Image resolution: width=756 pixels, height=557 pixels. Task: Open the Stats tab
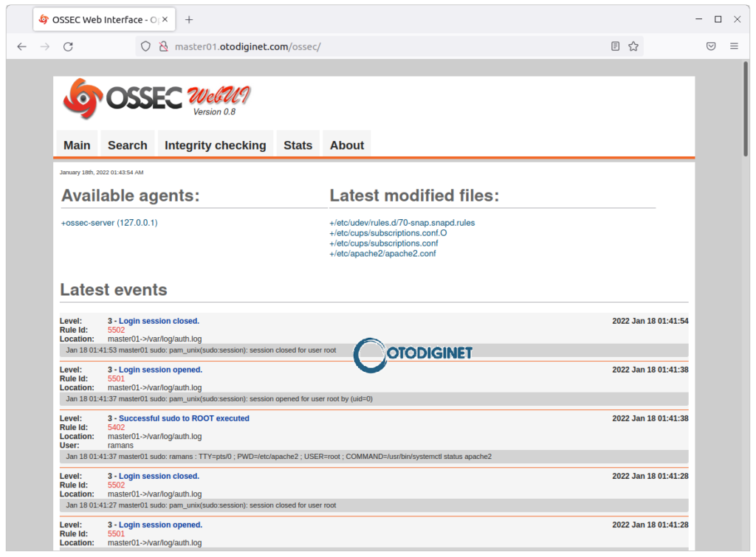pyautogui.click(x=298, y=145)
